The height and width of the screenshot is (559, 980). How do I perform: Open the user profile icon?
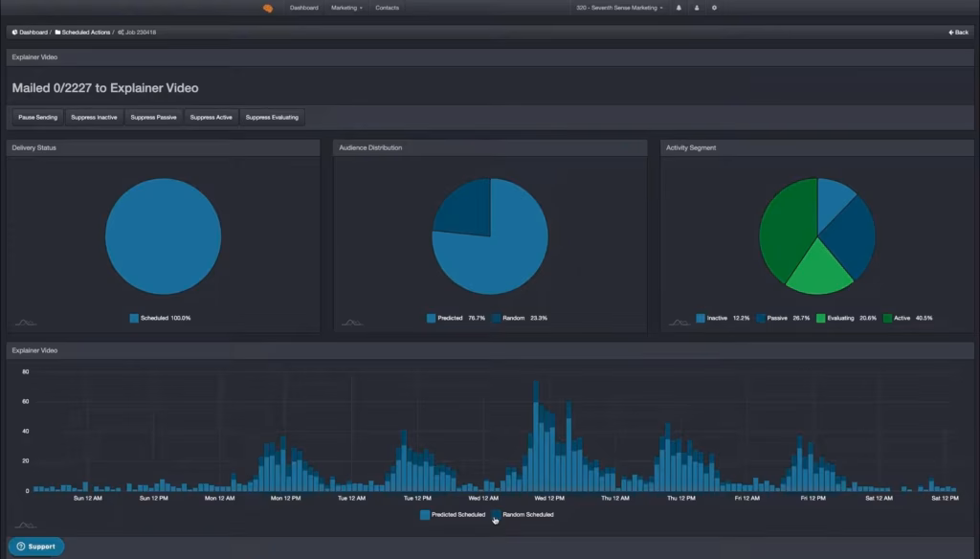point(697,8)
